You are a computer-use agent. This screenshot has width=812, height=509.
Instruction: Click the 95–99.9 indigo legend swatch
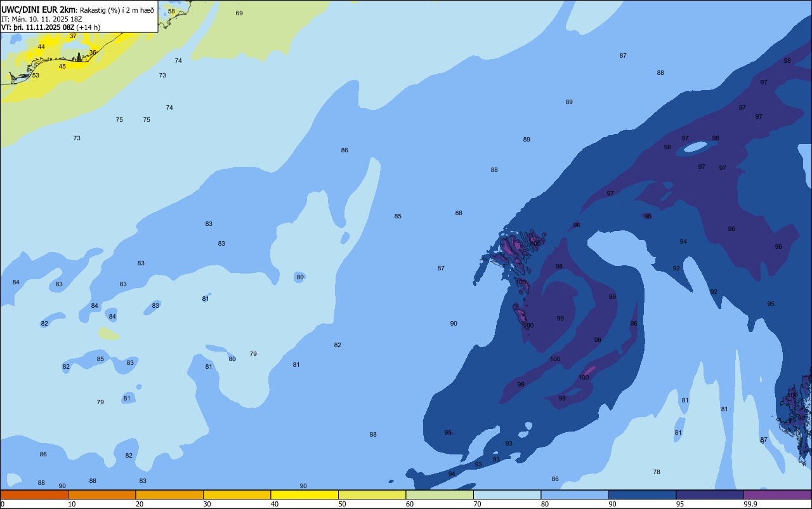[x=710, y=494]
